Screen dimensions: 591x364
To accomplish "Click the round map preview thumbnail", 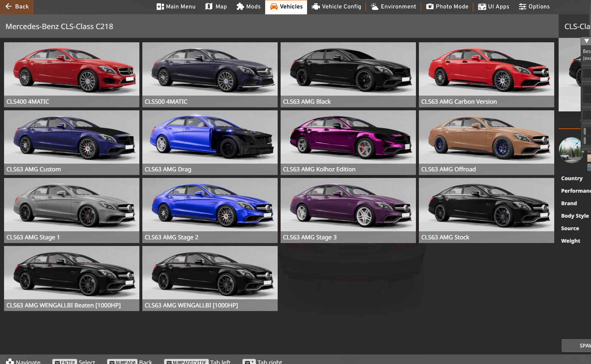I will click(x=571, y=150).
